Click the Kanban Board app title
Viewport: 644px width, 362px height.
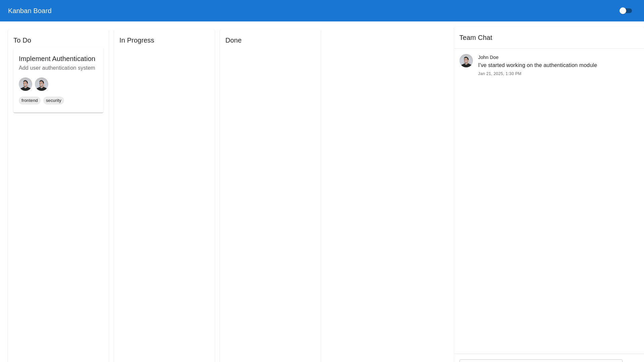coord(30,11)
